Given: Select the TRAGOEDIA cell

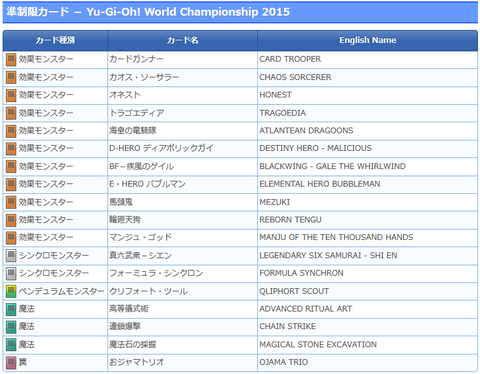Looking at the screenshot, I should pos(367,113).
